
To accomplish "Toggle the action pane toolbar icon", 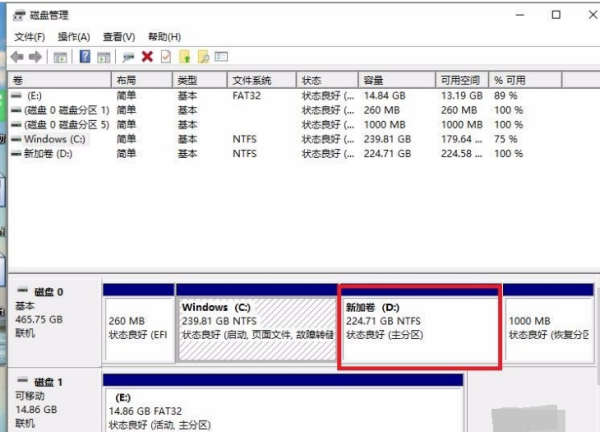I will pyautogui.click(x=103, y=57).
